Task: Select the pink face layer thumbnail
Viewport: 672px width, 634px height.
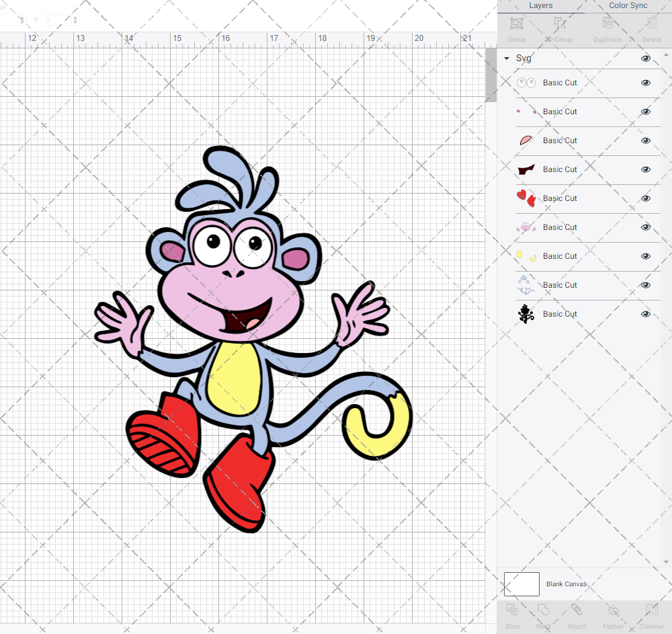Action: (526, 227)
